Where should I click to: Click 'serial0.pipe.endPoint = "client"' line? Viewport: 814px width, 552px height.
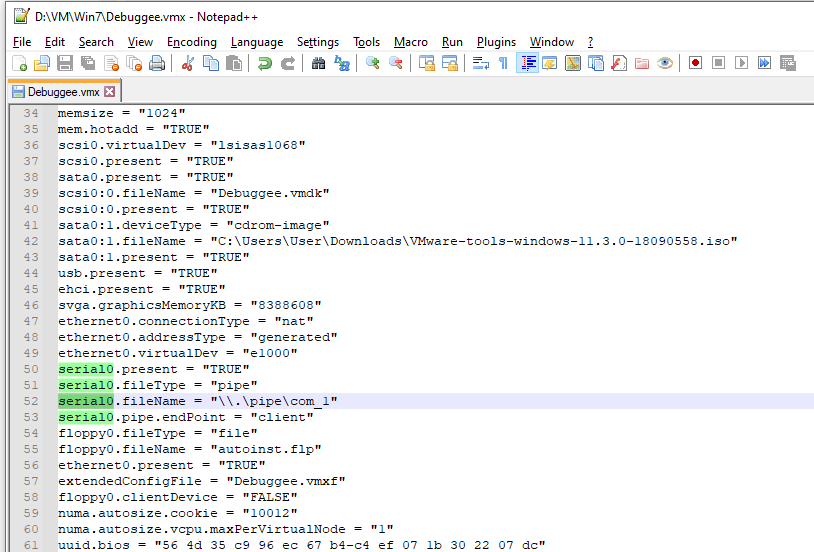click(185, 417)
